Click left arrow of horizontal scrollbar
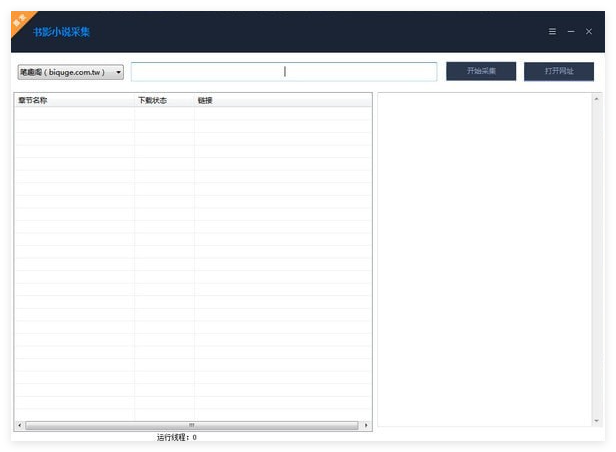This screenshot has width=616, height=452. [x=19, y=425]
